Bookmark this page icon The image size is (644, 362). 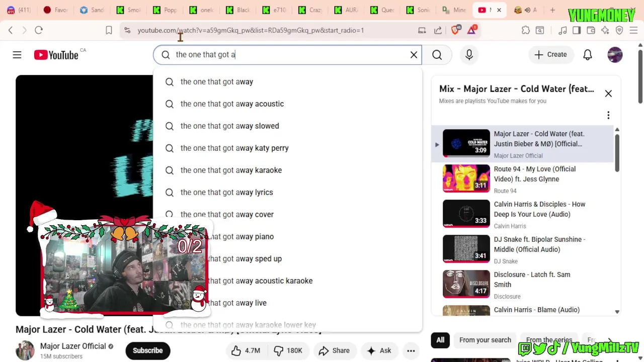point(109,30)
